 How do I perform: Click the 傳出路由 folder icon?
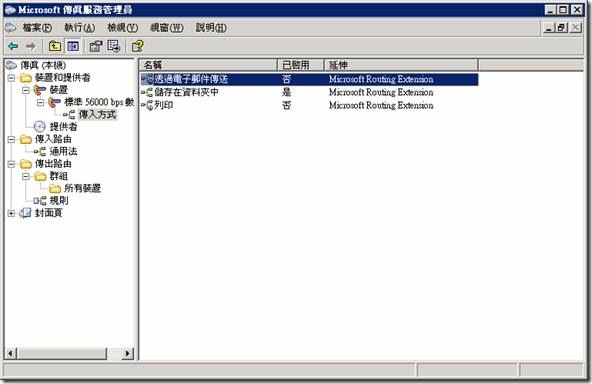pyautogui.click(x=26, y=164)
